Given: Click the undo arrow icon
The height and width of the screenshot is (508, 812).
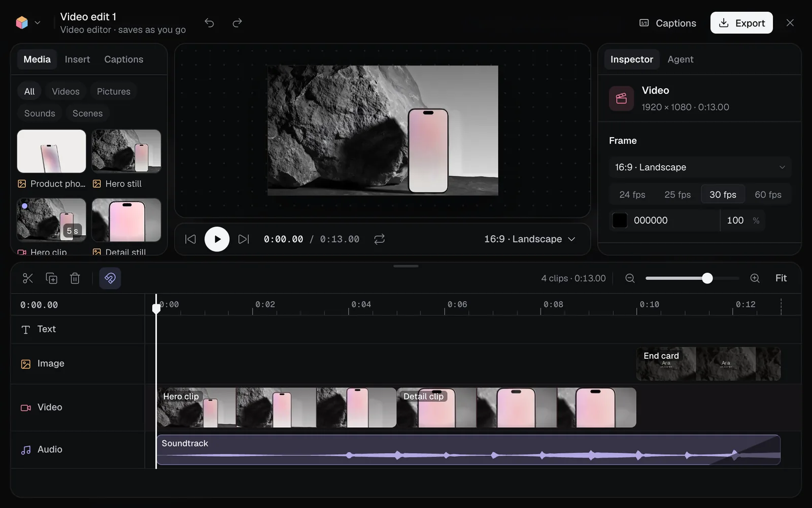Looking at the screenshot, I should (209, 23).
